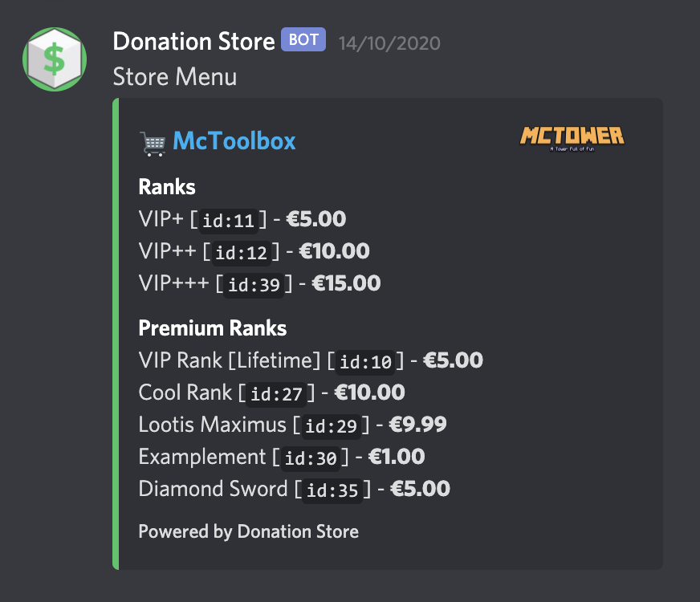
Task: Click the BOT badge
Action: tap(303, 39)
